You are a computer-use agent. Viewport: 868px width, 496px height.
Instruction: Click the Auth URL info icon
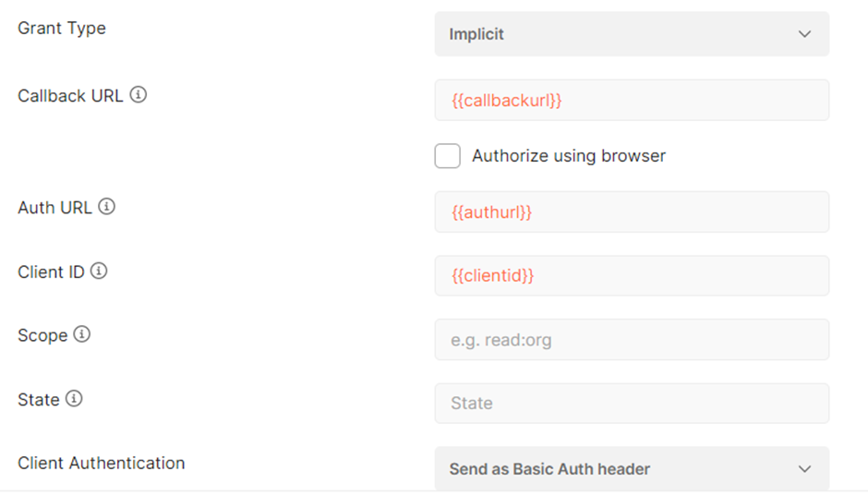107,207
